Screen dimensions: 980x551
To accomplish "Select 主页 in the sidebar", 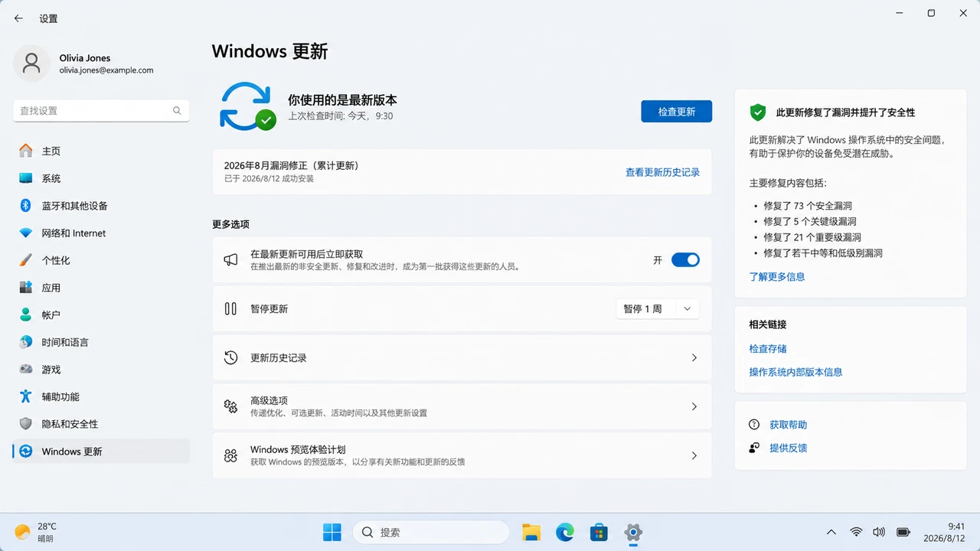I will [101, 151].
